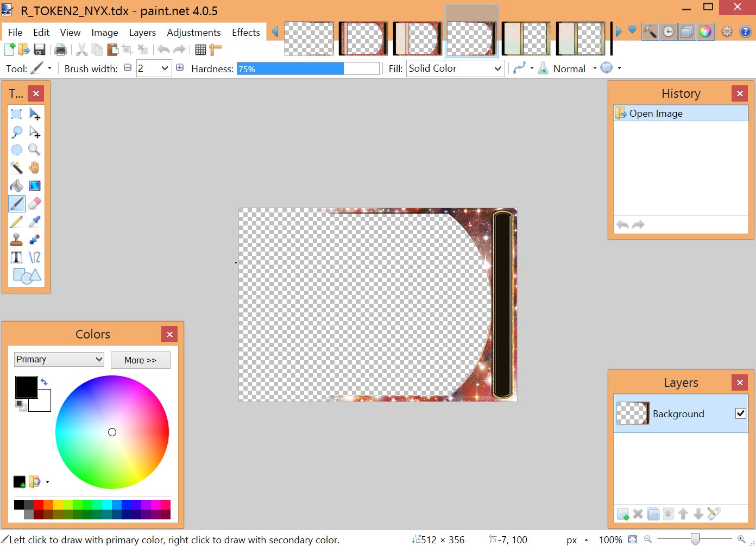Toggle the History window button
Viewport: 756px width, 546px height.
[x=669, y=32]
